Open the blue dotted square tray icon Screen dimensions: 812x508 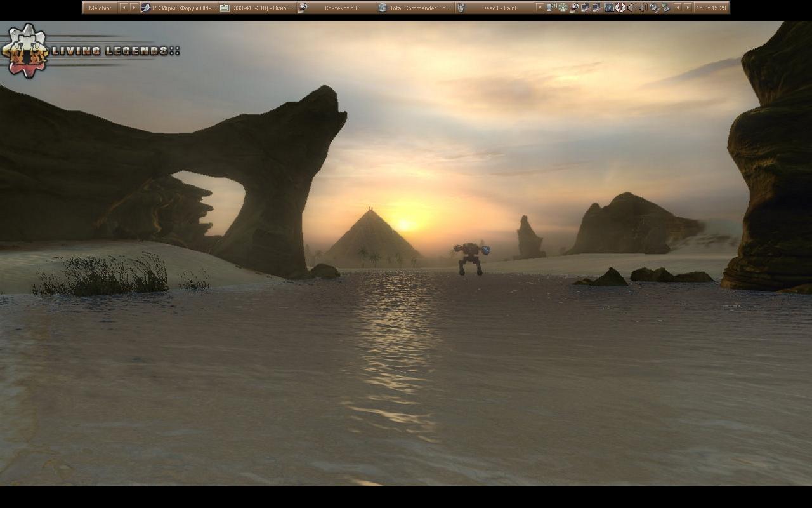609,8
